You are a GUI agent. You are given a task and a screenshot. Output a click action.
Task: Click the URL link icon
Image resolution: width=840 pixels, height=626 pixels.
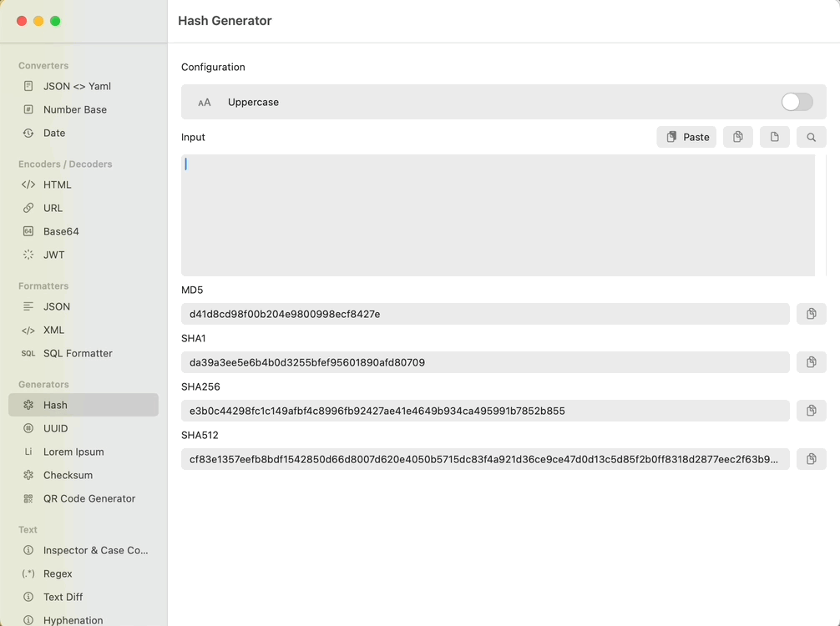pyautogui.click(x=28, y=208)
